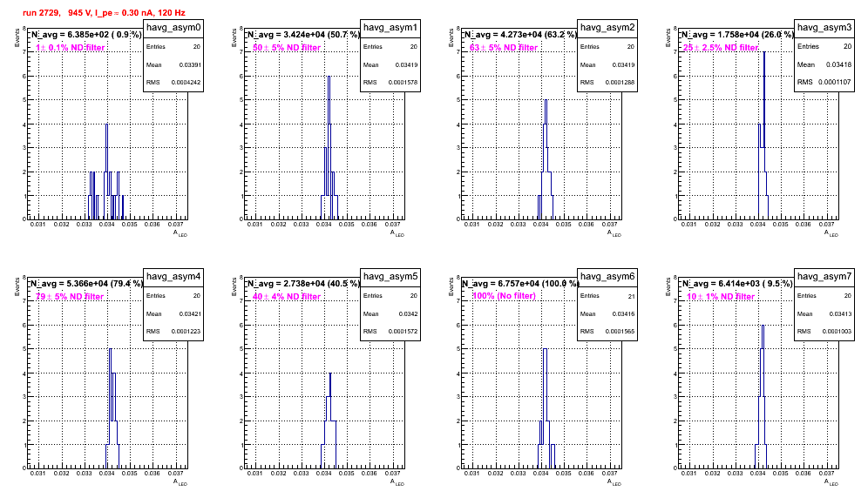Select the 40± 4% ND filter annotation

[287, 297]
